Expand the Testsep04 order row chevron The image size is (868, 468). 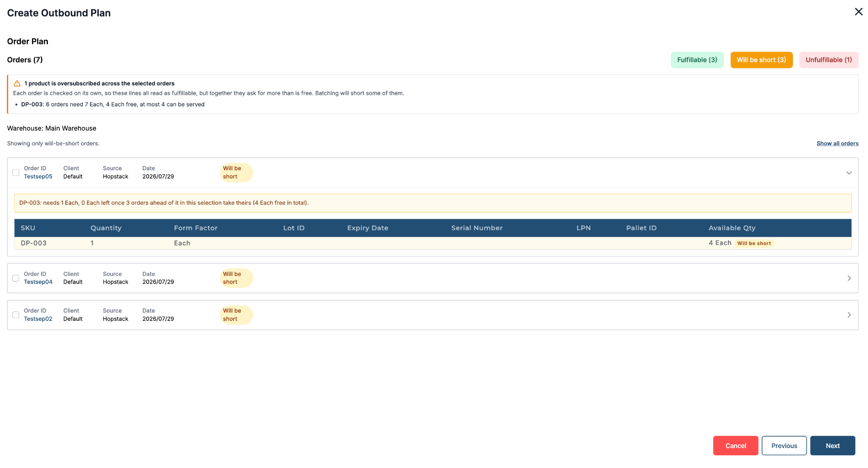point(849,278)
